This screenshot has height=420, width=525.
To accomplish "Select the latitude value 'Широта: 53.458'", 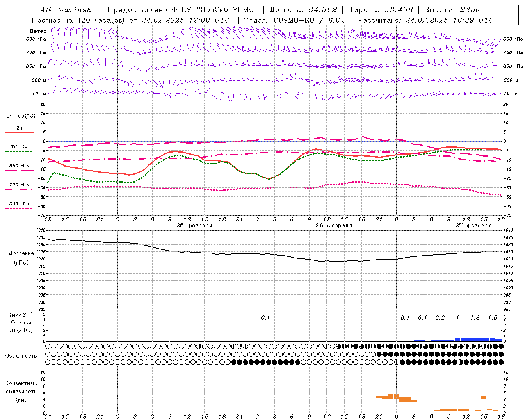I will pos(381,10).
